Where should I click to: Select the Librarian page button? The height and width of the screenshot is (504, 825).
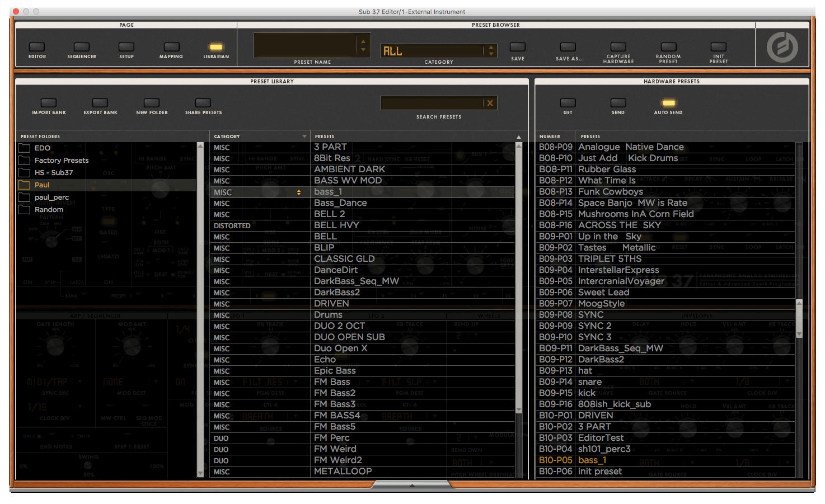pyautogui.click(x=216, y=47)
